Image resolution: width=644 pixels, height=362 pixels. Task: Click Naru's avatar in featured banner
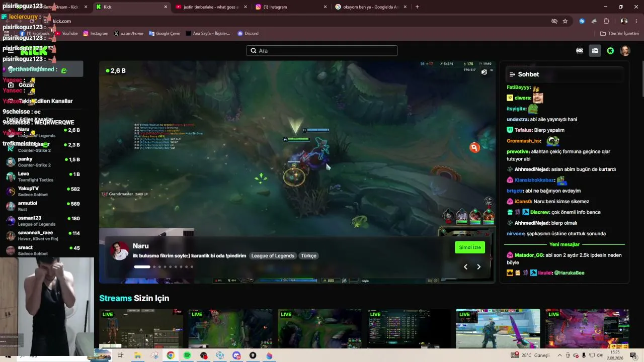coord(120,251)
